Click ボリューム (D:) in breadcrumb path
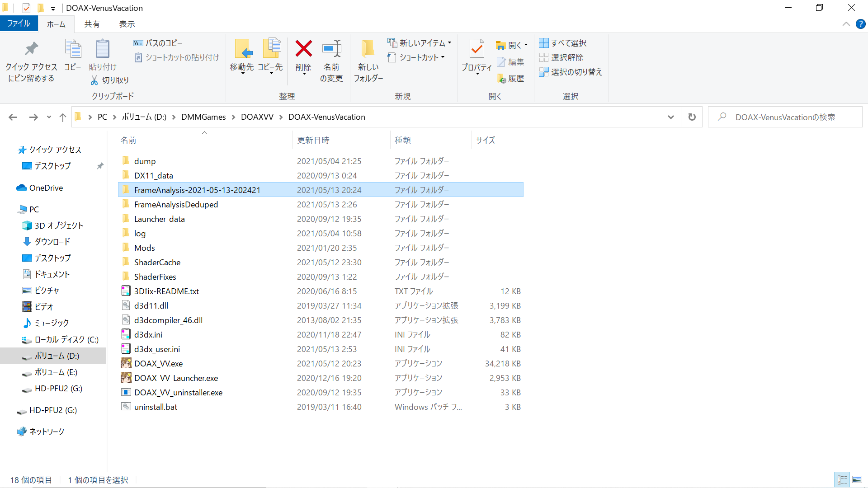868x488 pixels. coord(144,117)
